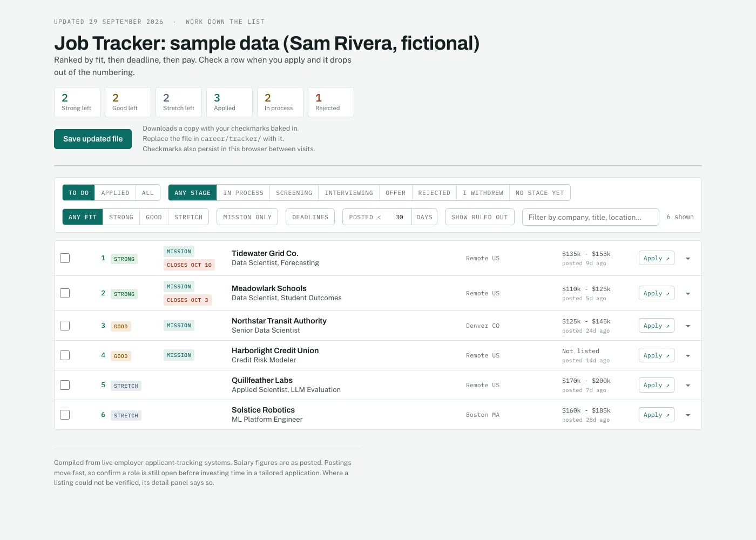Expand the Tidewater Grid Co. details arrow
This screenshot has width=756, height=540.
click(x=688, y=259)
